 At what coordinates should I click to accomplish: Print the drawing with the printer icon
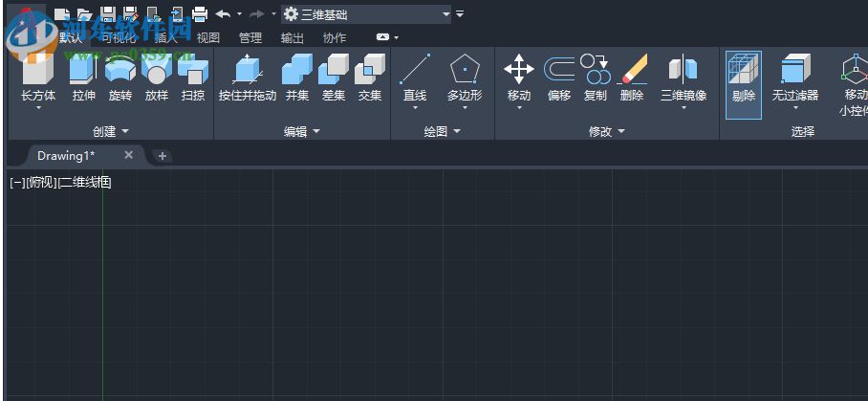[x=199, y=13]
